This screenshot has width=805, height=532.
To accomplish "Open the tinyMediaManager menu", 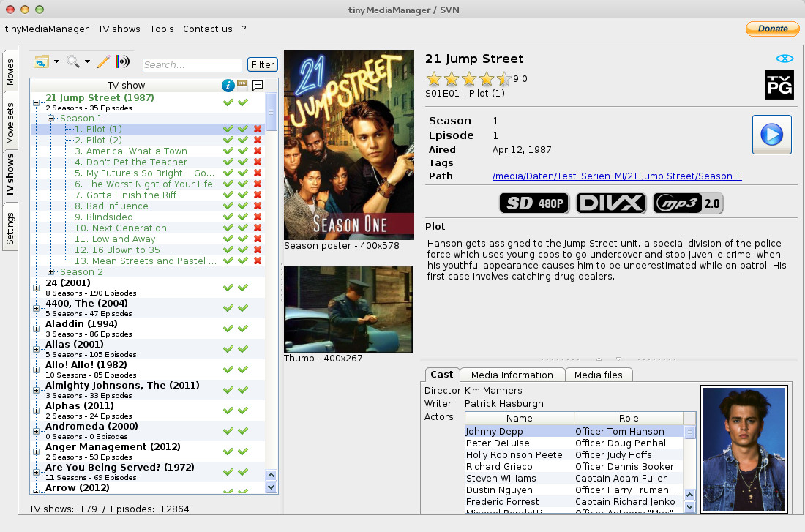I will 47,29.
